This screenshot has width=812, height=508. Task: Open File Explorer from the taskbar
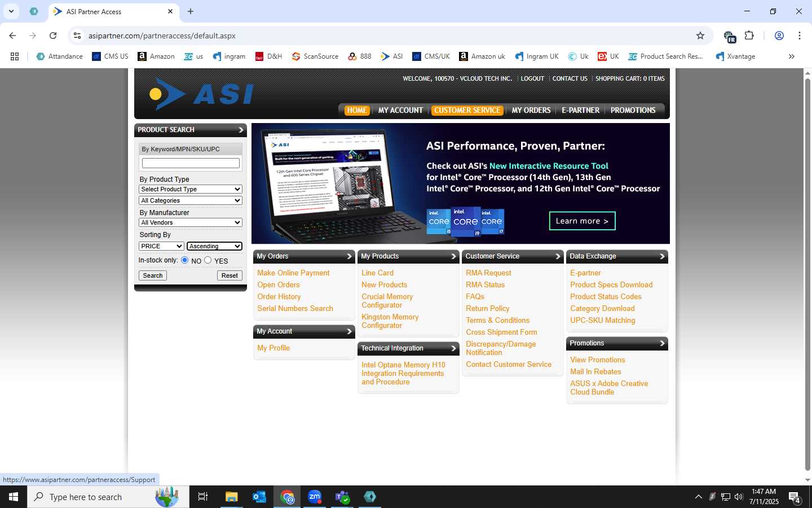point(232,497)
